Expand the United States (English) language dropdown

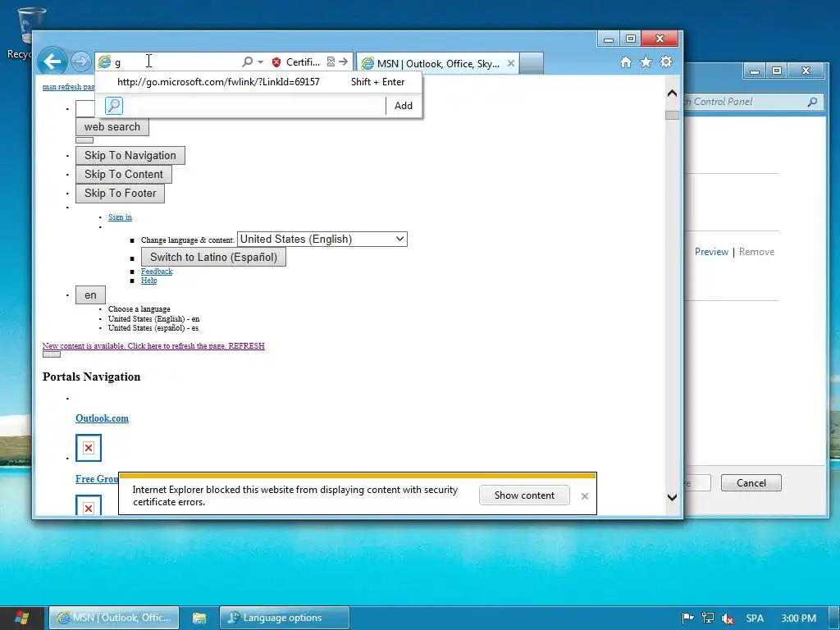coord(322,239)
